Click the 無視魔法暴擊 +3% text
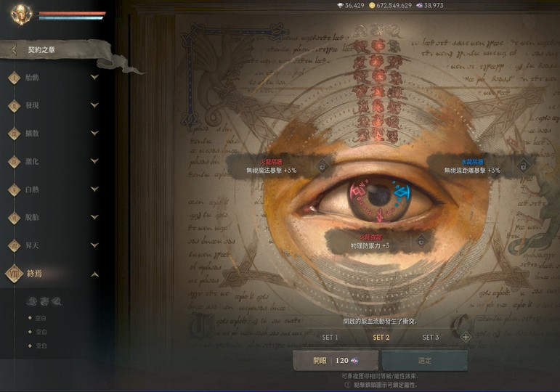The width and height of the screenshot is (560, 392). (x=272, y=171)
